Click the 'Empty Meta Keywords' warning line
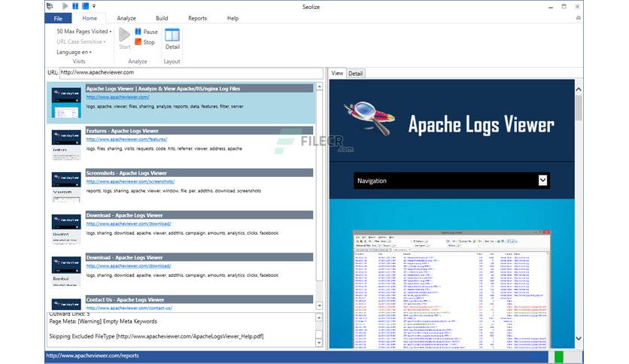Image resolution: width=629 pixels, height=364 pixels. point(103,321)
